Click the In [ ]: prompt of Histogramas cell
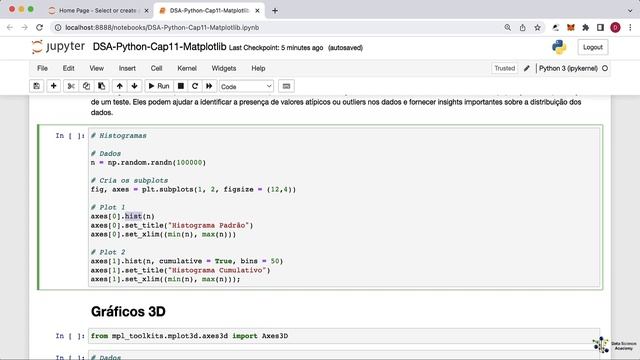 click(70, 136)
